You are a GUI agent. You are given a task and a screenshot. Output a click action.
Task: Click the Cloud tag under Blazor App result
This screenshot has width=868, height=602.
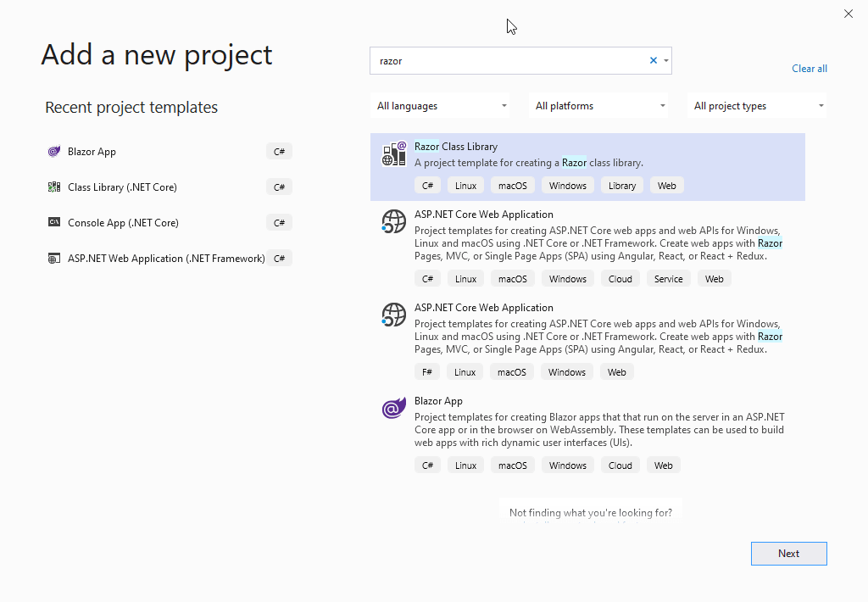click(620, 465)
